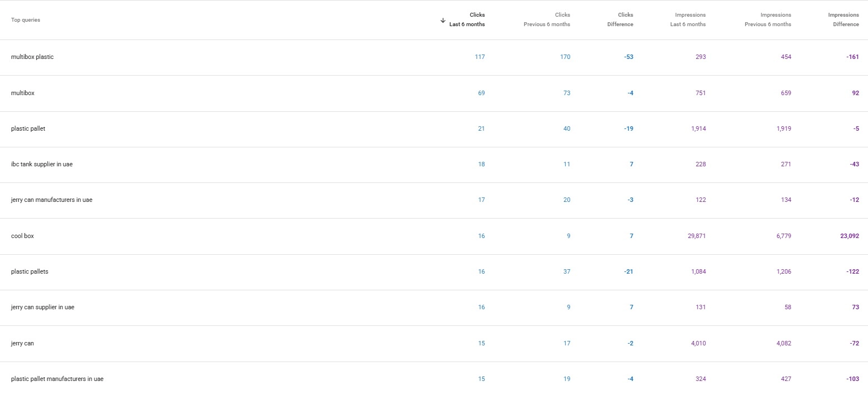
Task: Sort by Impressions Previous 6 months header
Action: tap(768, 19)
